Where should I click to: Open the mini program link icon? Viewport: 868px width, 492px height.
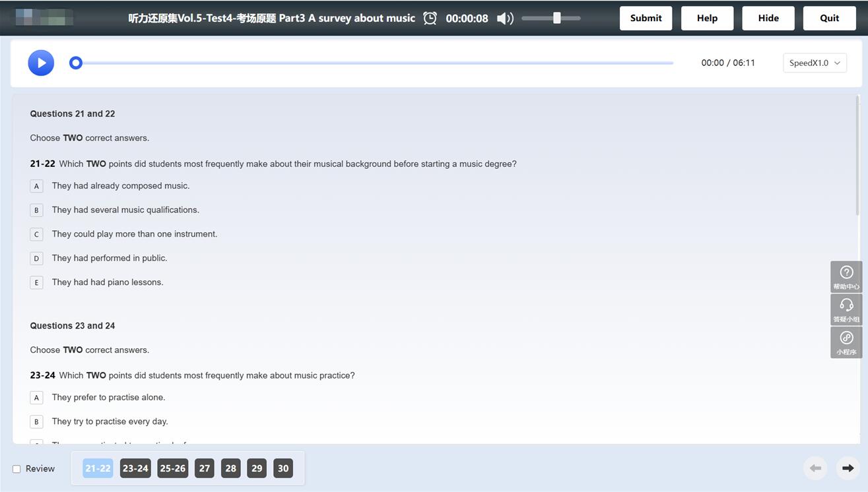point(846,342)
